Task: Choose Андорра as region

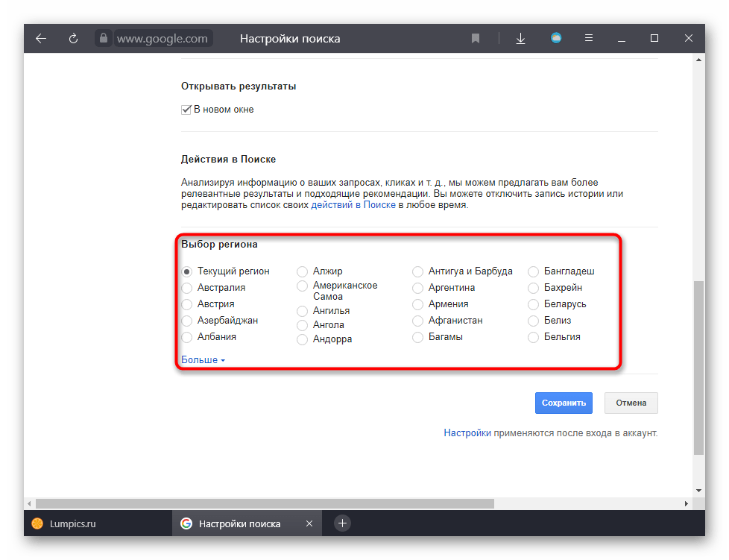Action: click(x=302, y=339)
